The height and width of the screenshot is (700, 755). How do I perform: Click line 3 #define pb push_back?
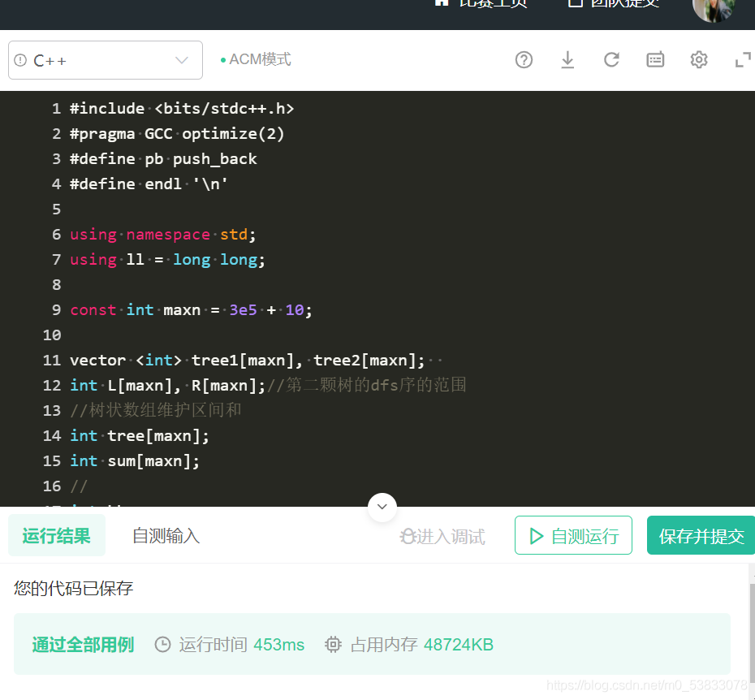tap(163, 158)
